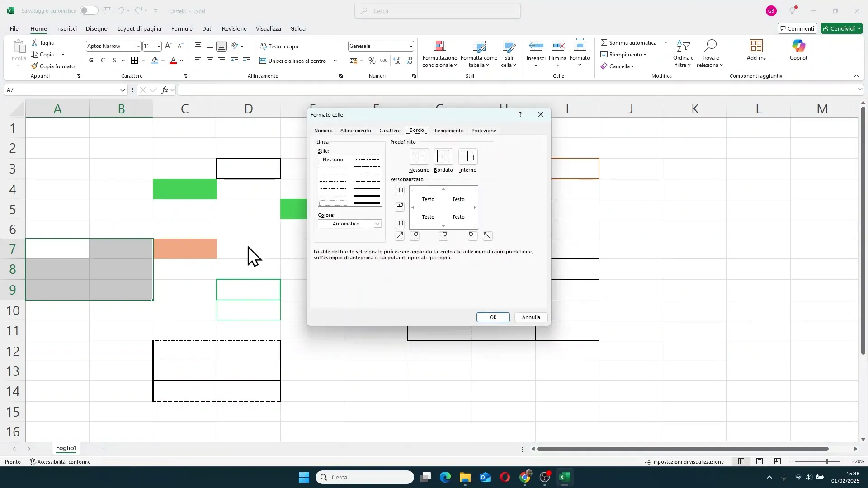The image size is (868, 488).
Task: Toggle left border button
Action: tap(415, 236)
